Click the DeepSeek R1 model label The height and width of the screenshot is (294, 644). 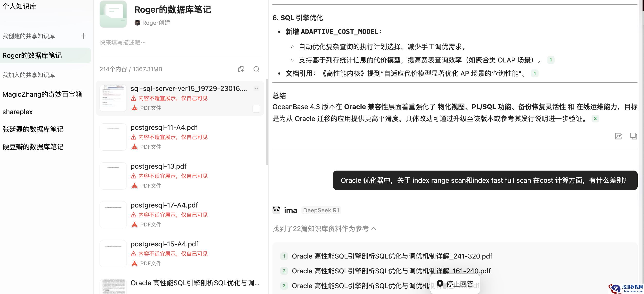[x=321, y=210]
